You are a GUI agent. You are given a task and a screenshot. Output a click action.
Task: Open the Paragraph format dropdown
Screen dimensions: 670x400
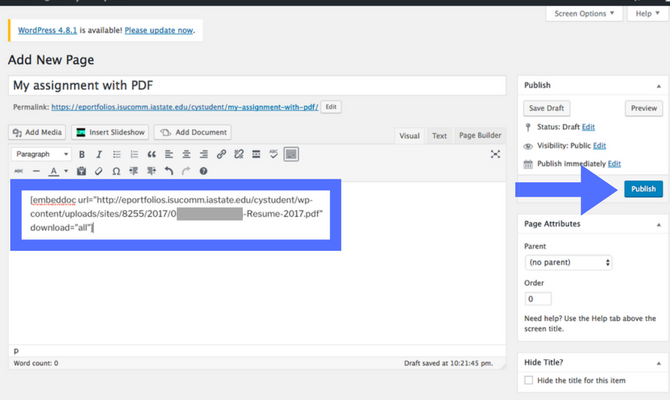coord(42,154)
